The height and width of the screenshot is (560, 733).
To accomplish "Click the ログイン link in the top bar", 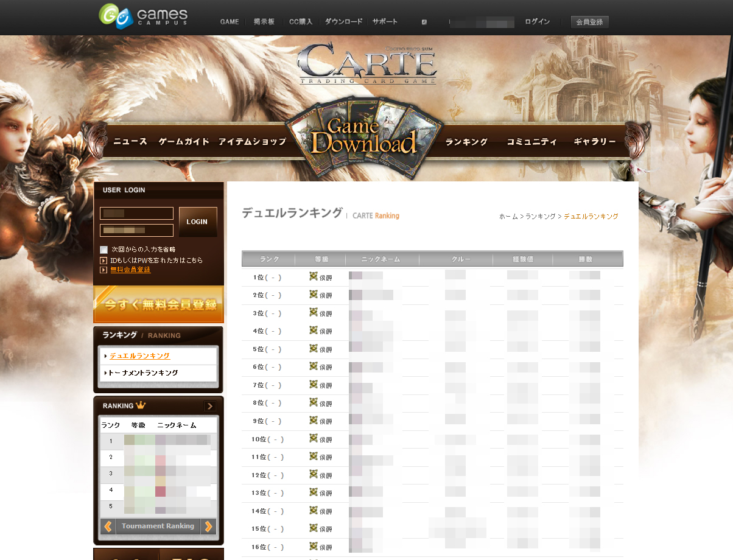I will pos(537,22).
